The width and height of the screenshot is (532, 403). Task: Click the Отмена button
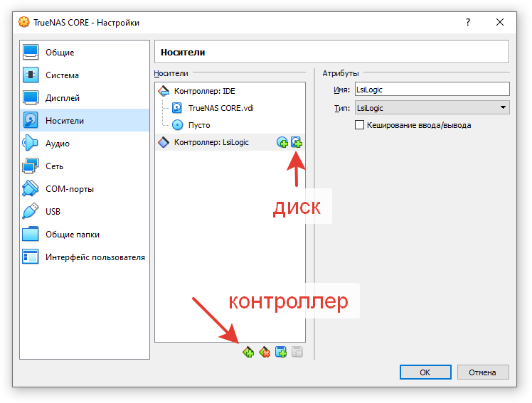(482, 372)
